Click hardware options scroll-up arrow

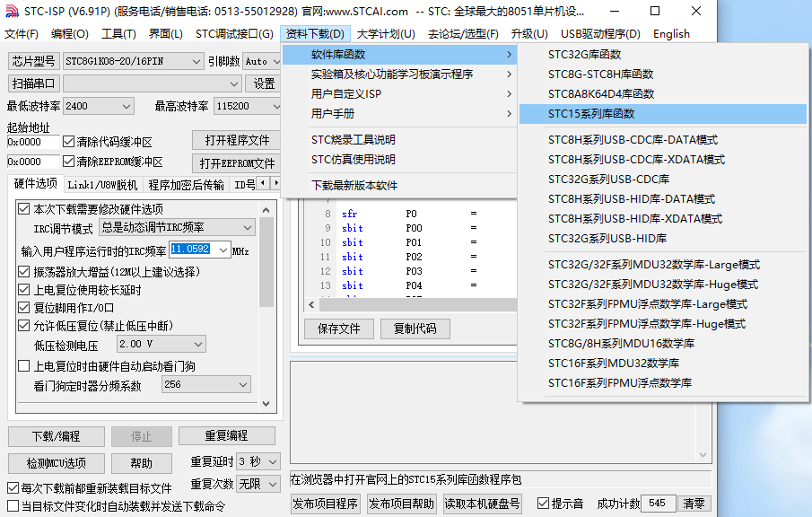(x=266, y=210)
